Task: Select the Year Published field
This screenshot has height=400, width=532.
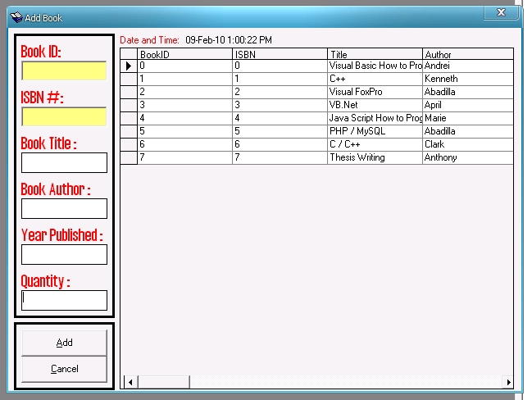Action: pos(64,254)
